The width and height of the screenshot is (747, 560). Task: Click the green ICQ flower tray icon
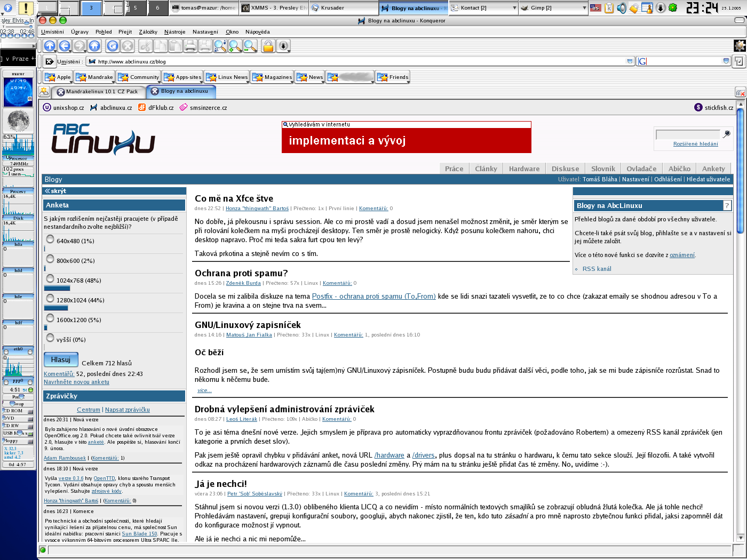(673, 8)
